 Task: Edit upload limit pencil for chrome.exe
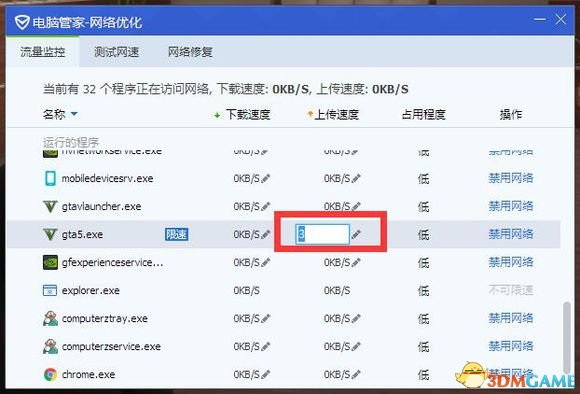(x=356, y=375)
